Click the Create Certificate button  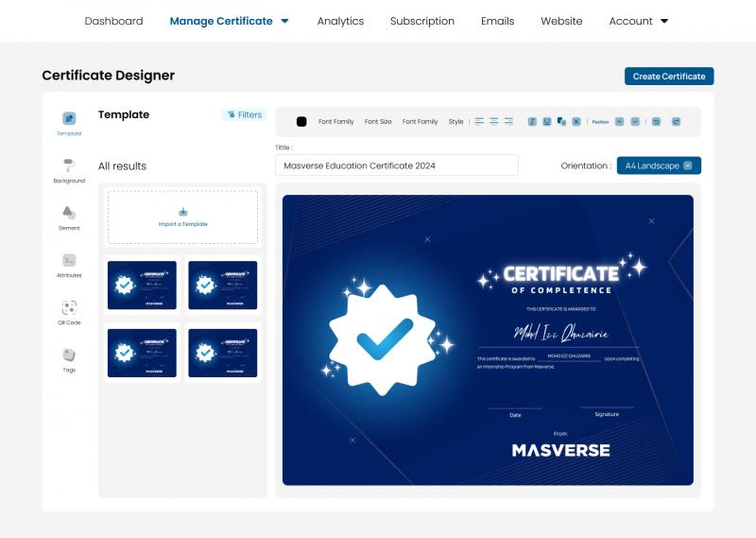tap(669, 77)
